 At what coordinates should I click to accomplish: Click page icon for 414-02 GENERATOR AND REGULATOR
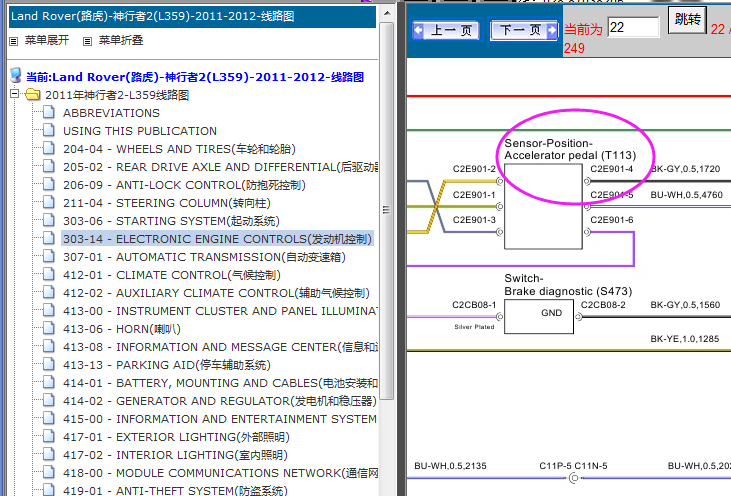click(48, 400)
